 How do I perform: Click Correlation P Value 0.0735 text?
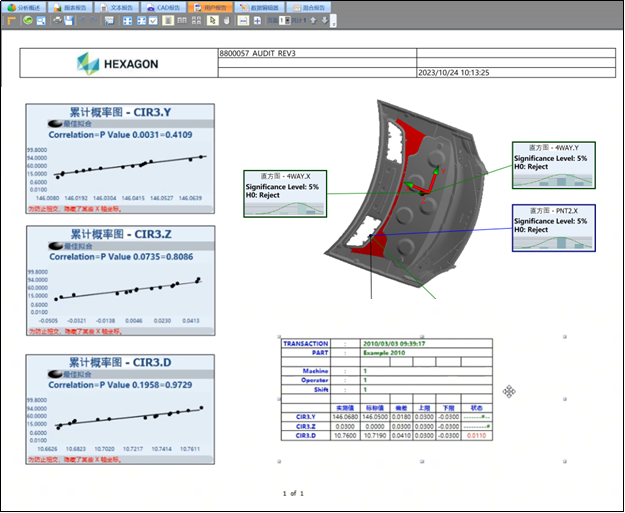tap(121, 257)
